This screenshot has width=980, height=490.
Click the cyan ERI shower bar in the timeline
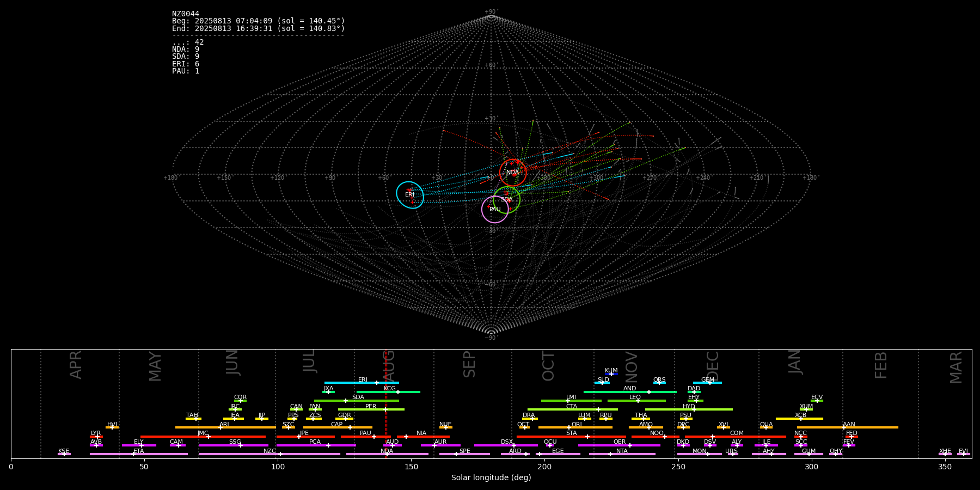(x=362, y=383)
